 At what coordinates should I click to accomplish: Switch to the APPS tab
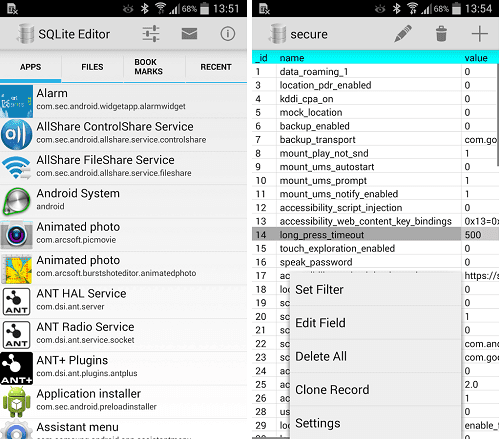pyautogui.click(x=31, y=67)
